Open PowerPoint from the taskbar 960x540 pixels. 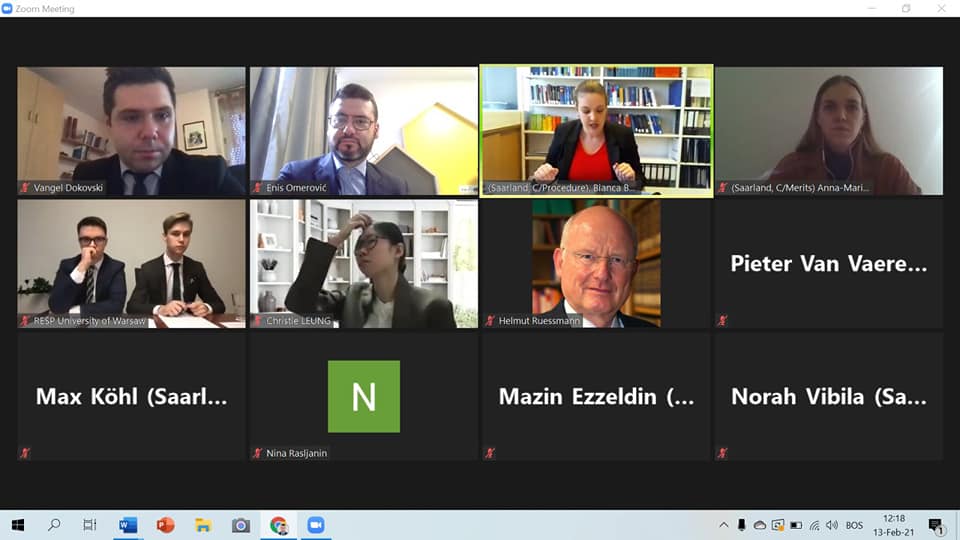click(x=165, y=525)
